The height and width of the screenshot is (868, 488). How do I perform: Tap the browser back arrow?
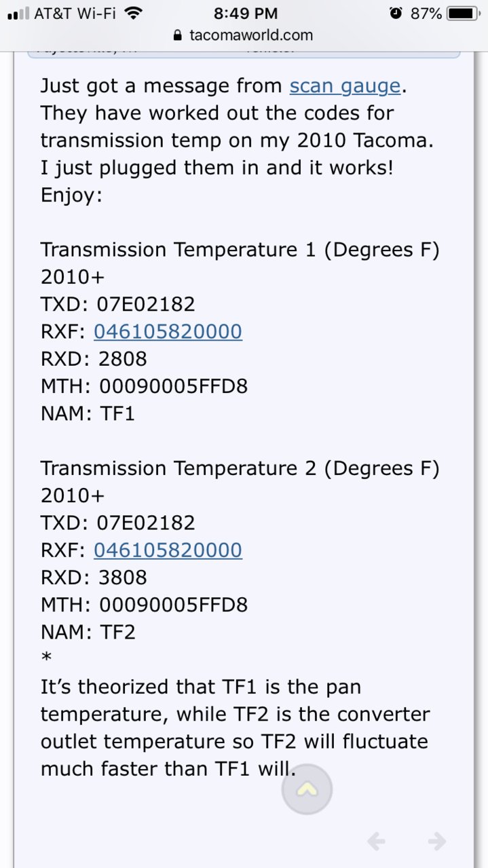point(376,842)
